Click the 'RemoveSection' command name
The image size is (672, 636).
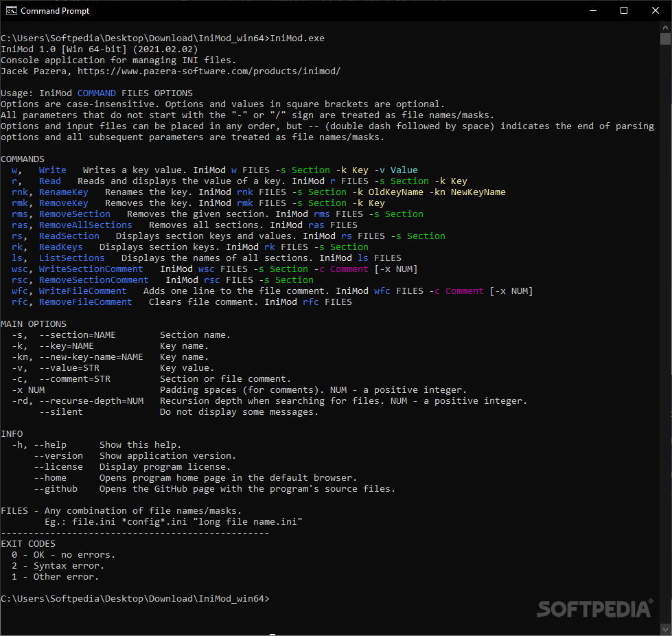tap(75, 214)
